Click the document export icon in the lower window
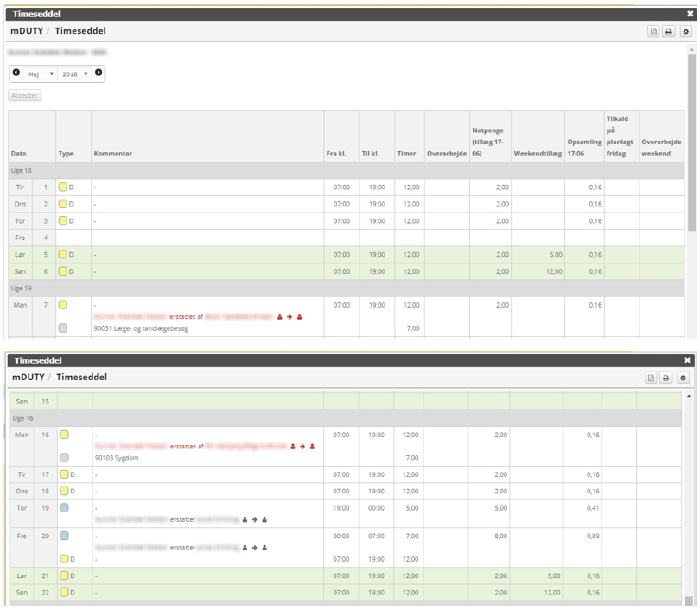This screenshot has height=610, width=700. click(x=652, y=378)
